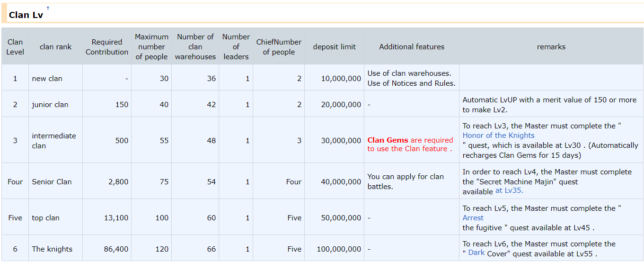
Task: Click the 100,000,000 deposit limit cell
Action: coord(334,249)
